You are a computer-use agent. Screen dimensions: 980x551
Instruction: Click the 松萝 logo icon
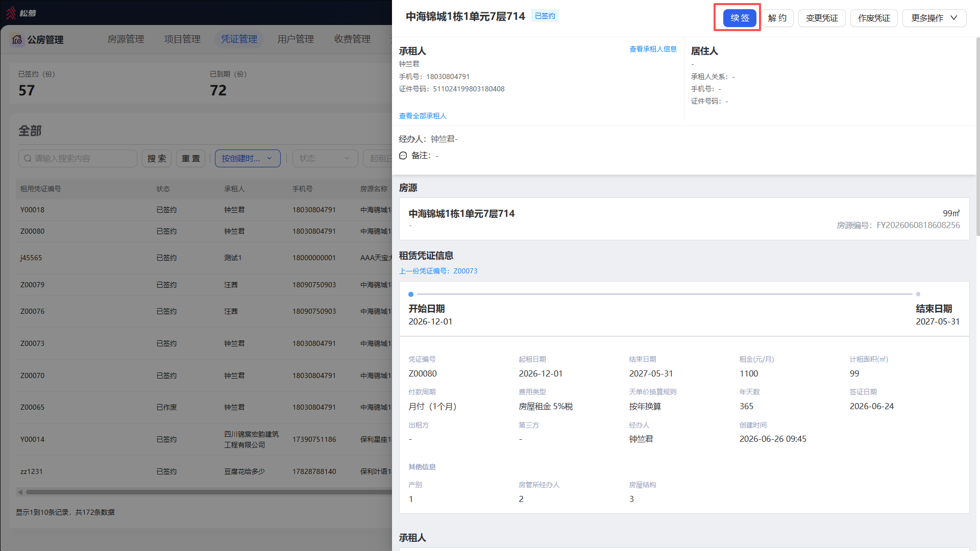(x=11, y=13)
